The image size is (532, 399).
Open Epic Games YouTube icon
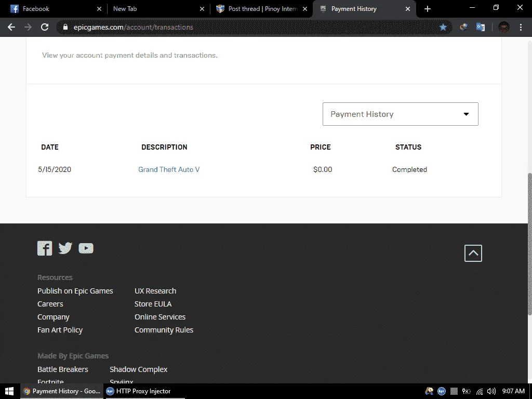pyautogui.click(x=86, y=248)
